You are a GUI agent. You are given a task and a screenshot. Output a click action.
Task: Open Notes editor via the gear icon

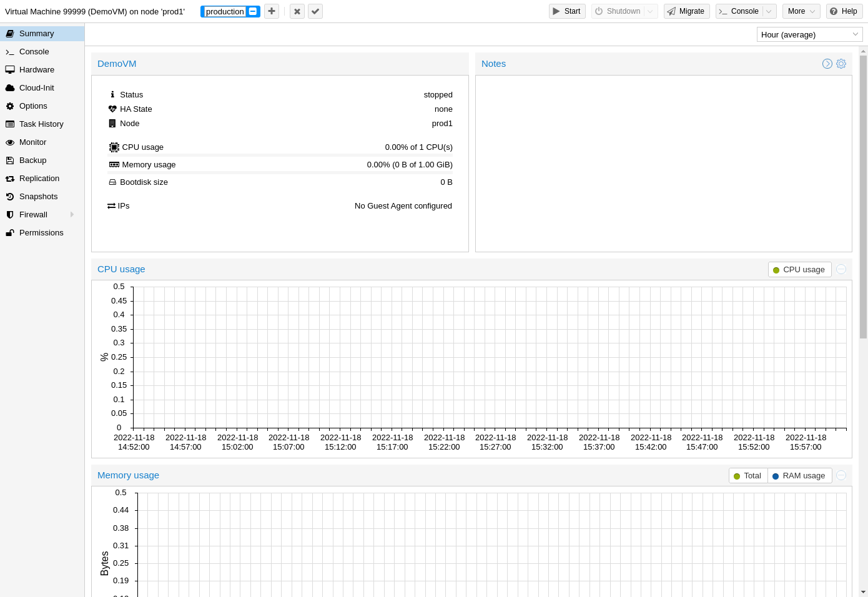[x=841, y=64]
